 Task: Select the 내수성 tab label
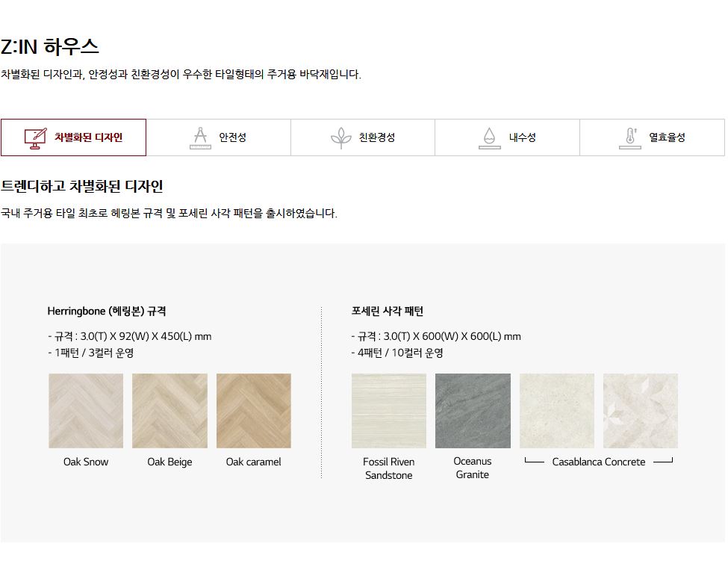tap(522, 137)
